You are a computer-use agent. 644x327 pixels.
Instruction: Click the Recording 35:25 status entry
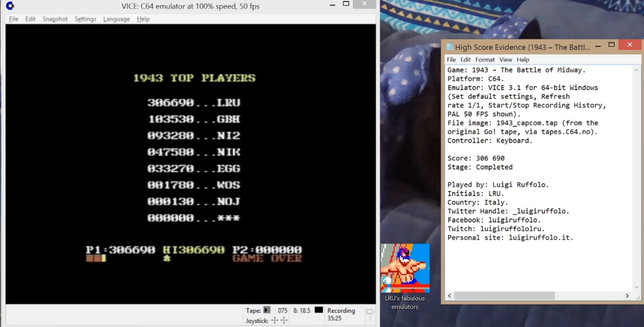point(341,314)
